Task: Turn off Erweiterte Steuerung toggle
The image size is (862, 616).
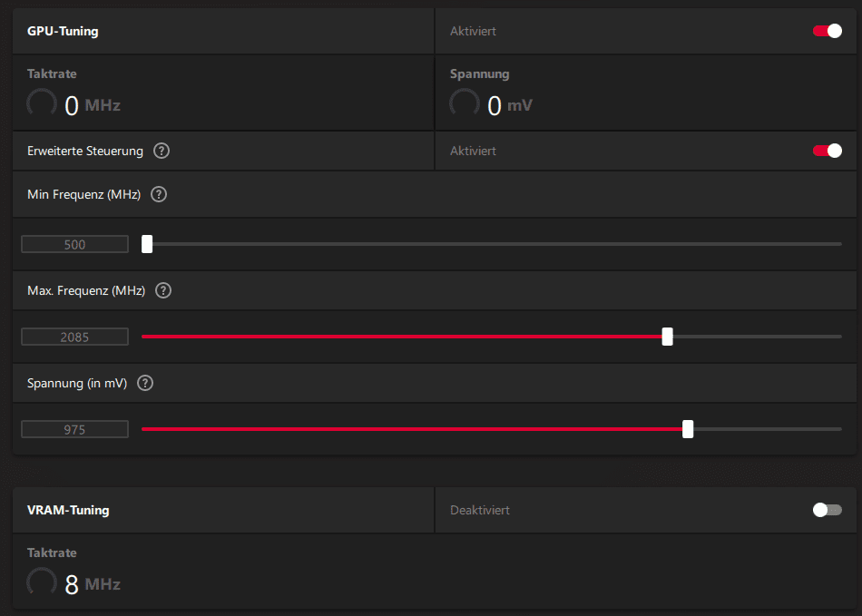Action: [x=828, y=151]
